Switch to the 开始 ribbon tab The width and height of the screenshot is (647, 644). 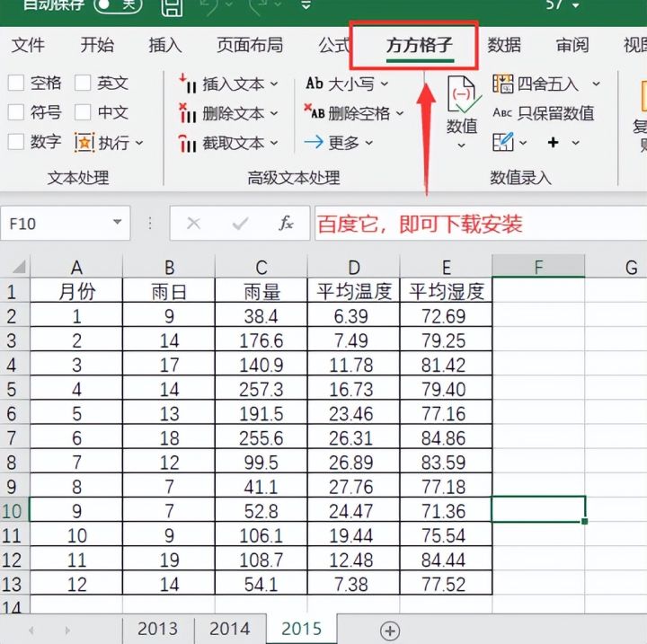pos(97,45)
